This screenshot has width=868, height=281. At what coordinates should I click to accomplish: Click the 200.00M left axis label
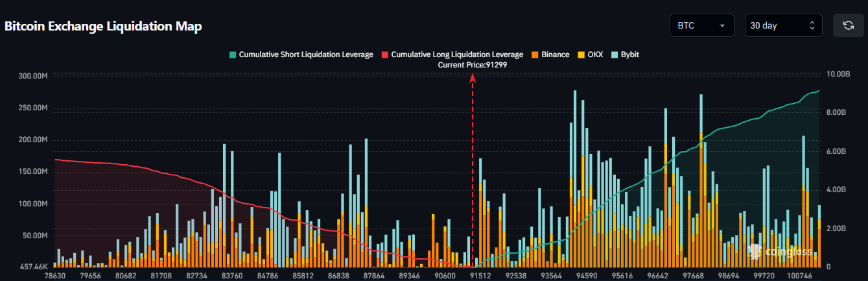[34, 140]
